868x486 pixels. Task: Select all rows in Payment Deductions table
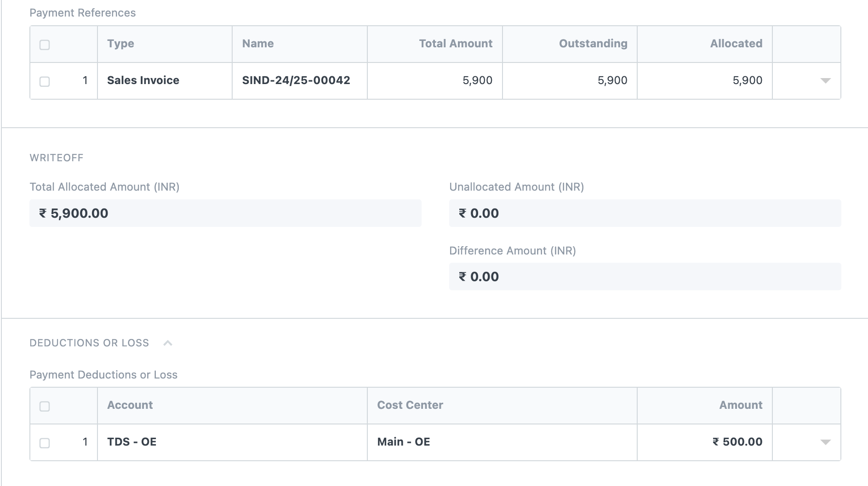(x=45, y=406)
